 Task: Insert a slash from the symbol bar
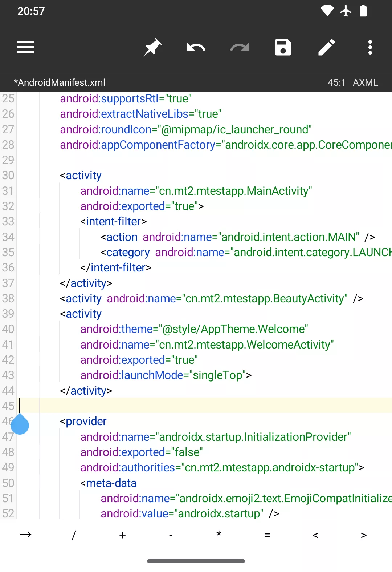tap(74, 535)
